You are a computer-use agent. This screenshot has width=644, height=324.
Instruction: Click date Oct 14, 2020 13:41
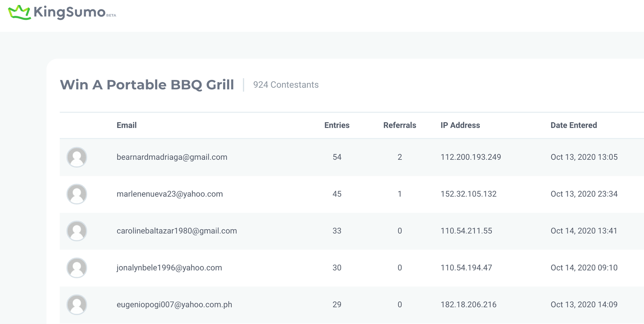pos(584,231)
